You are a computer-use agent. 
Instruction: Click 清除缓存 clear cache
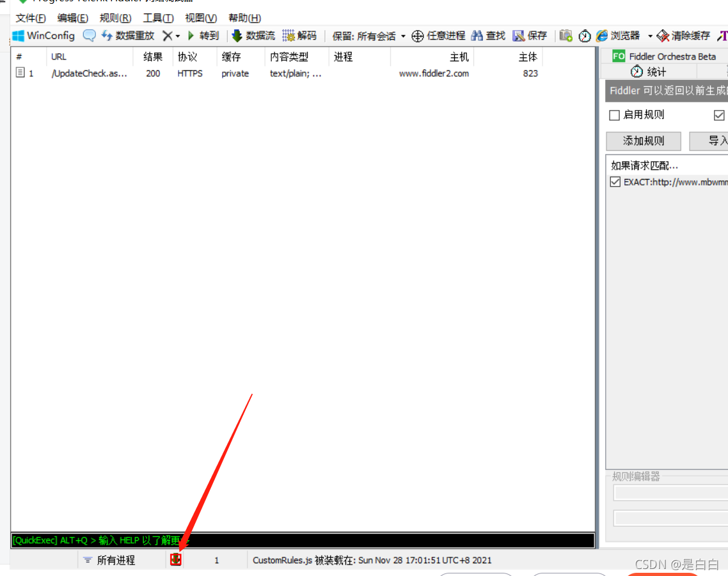(683, 36)
